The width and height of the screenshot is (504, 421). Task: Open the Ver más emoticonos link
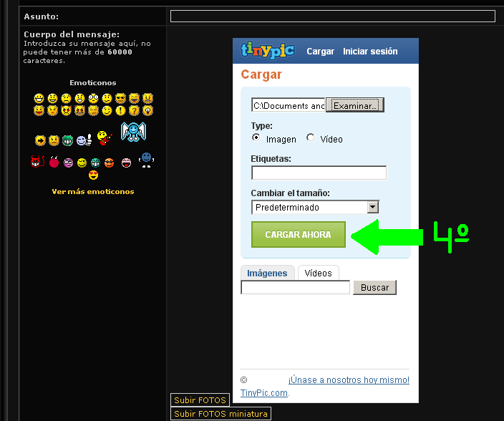(93, 191)
